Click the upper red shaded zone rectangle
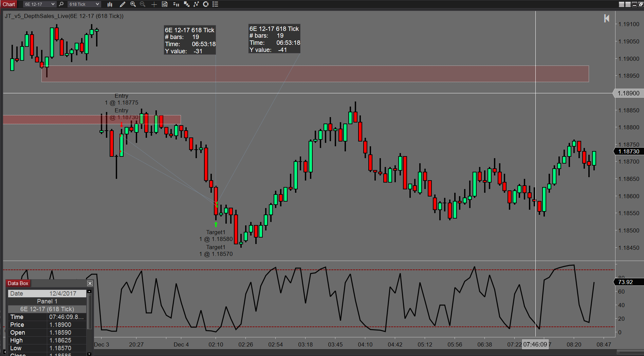Image resolution: width=644 pixels, height=356 pixels. pos(315,74)
